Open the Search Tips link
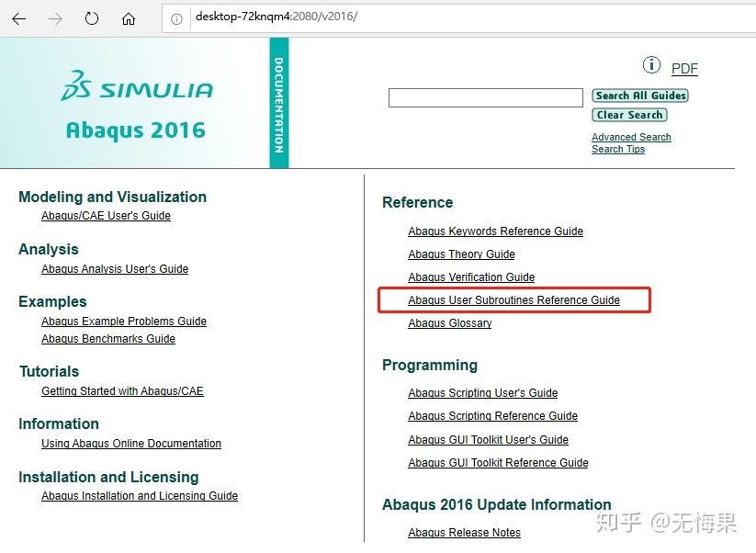Image resolution: width=756 pixels, height=553 pixels. (618, 149)
